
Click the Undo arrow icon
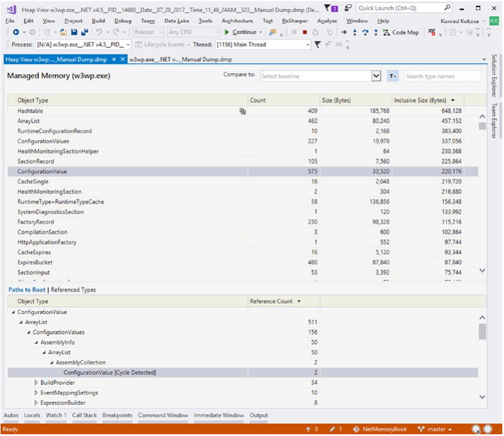[x=99, y=32]
